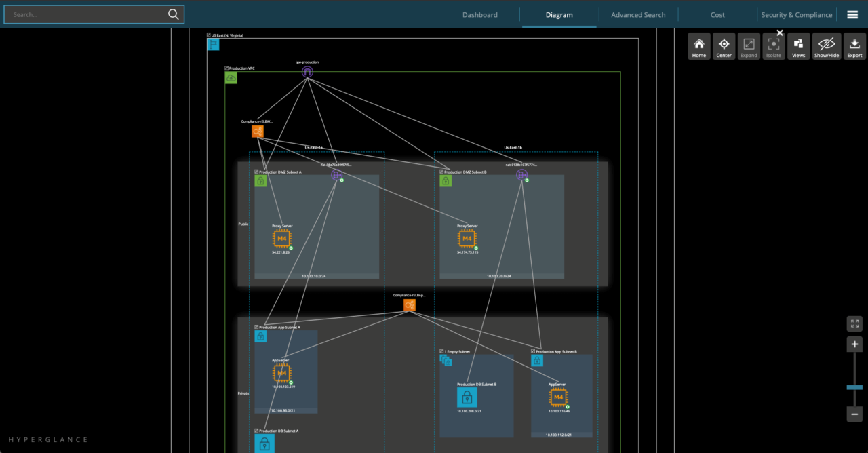
Task: Click the Production VPC cloud icon
Action: pos(231,77)
